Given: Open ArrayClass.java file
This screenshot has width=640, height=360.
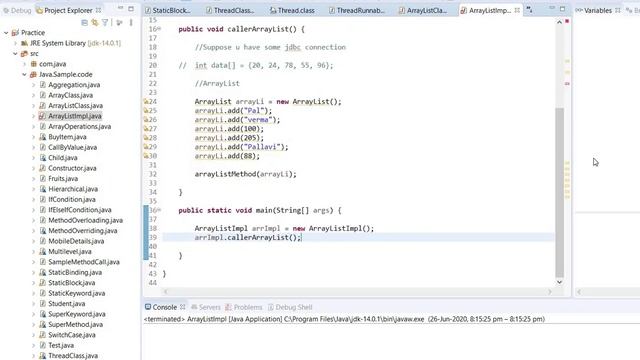Looking at the screenshot, I should tap(70, 95).
